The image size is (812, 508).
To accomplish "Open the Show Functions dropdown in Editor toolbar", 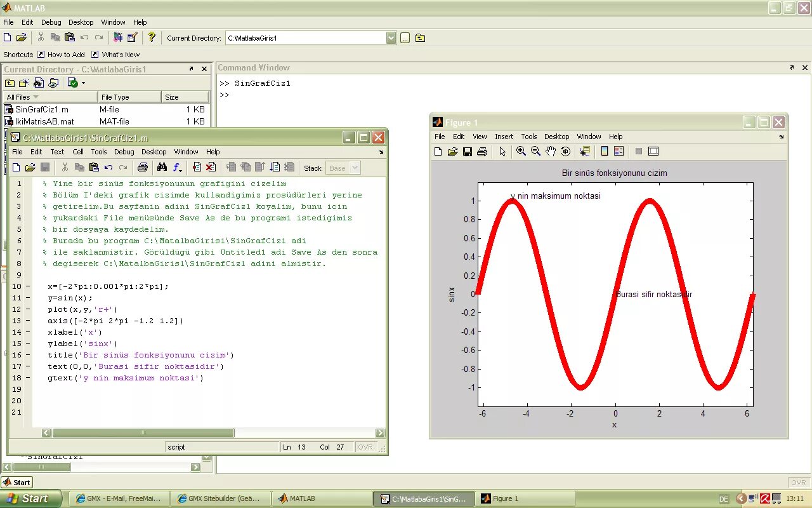I will [178, 168].
